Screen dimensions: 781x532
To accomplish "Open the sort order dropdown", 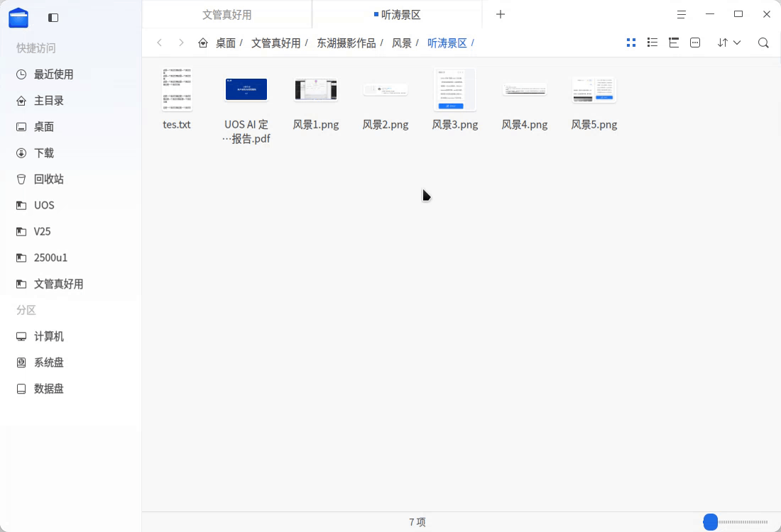I will 729,43.
